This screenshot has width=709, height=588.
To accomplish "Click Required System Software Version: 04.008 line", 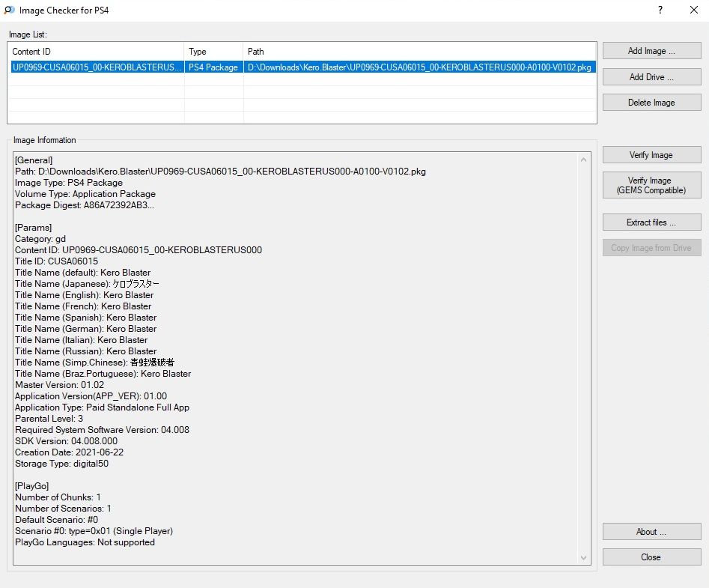I will pos(102,430).
